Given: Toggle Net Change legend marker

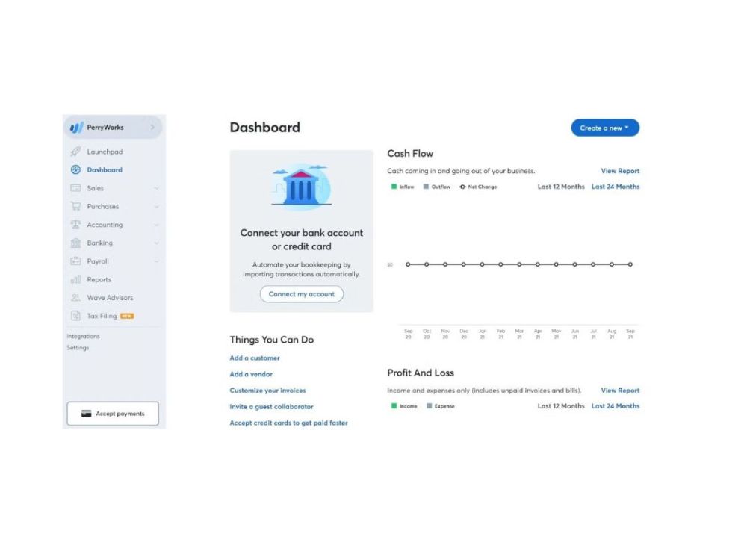Looking at the screenshot, I should [x=462, y=187].
